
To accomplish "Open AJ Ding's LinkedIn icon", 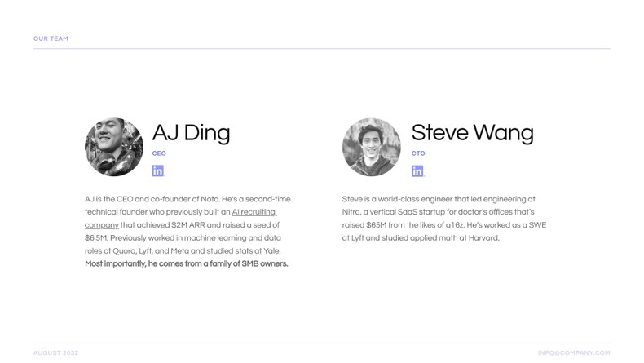I will coord(158,170).
